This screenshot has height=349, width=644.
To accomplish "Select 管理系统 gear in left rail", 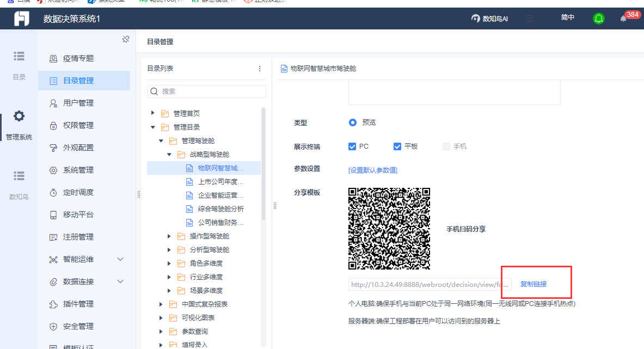I will click(19, 125).
